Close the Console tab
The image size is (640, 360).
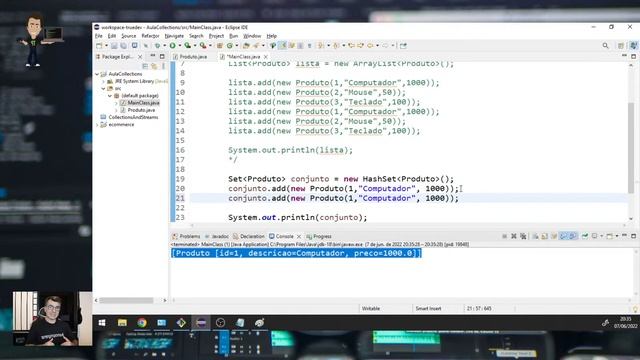(x=299, y=236)
